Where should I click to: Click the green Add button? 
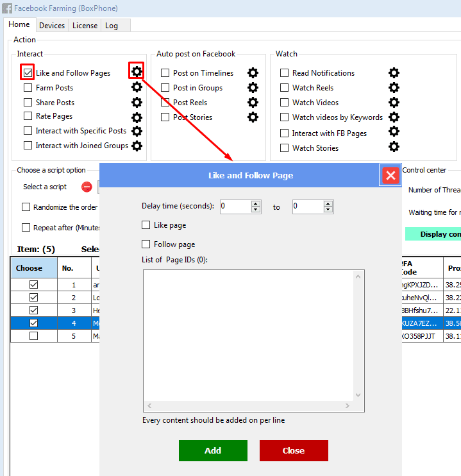(213, 450)
